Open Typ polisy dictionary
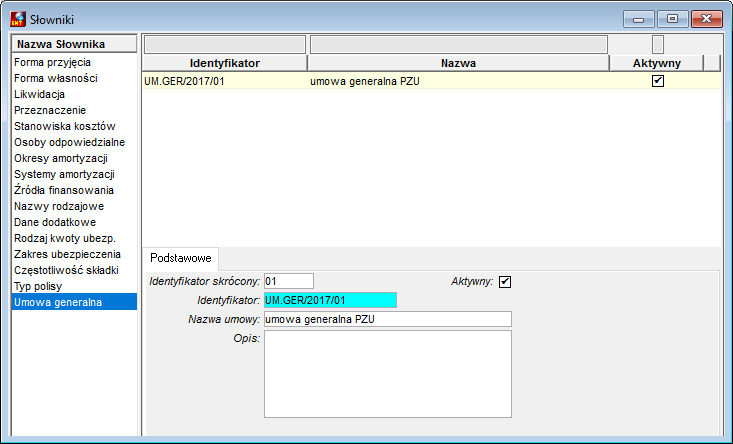This screenshot has width=733, height=444. click(38, 286)
